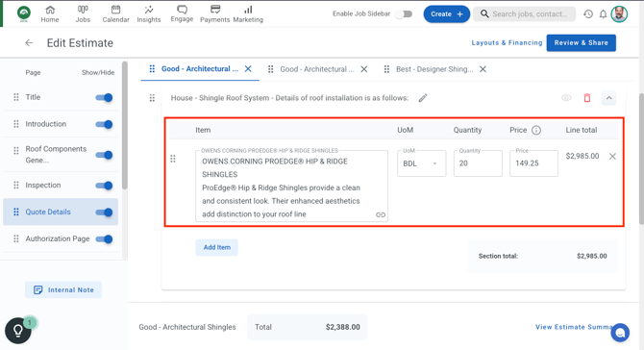Toggle Roof Components page visibility switch
This screenshot has height=350, width=644.
[104, 155]
